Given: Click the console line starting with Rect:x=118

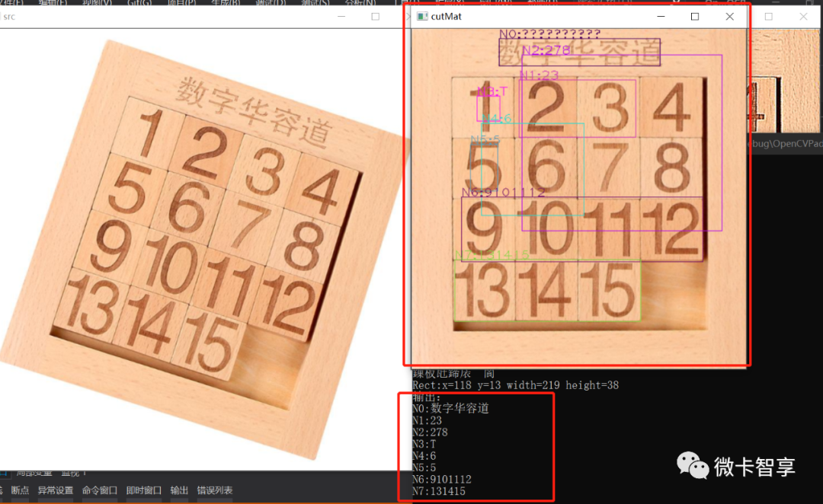Looking at the screenshot, I should click(x=515, y=385).
